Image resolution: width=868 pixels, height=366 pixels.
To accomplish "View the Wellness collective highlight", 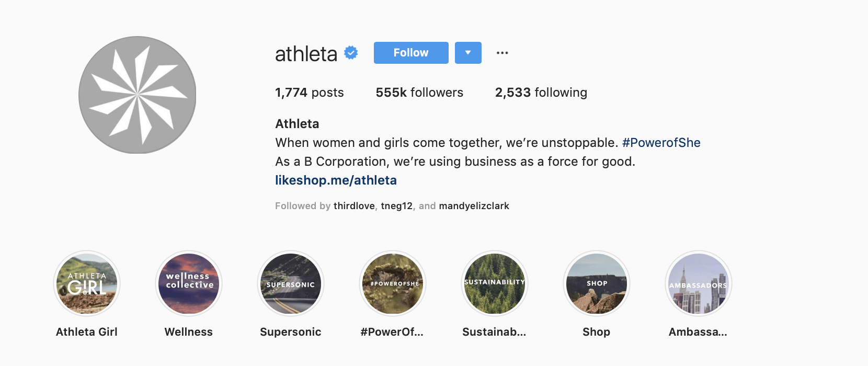I will [189, 284].
